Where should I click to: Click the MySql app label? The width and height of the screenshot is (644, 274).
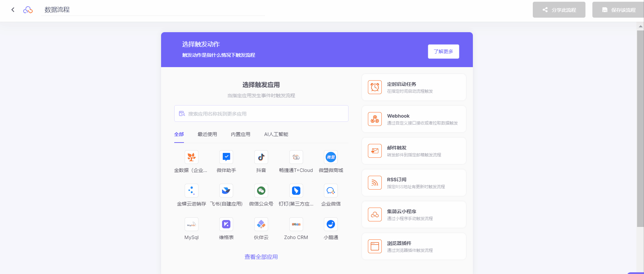pyautogui.click(x=192, y=237)
